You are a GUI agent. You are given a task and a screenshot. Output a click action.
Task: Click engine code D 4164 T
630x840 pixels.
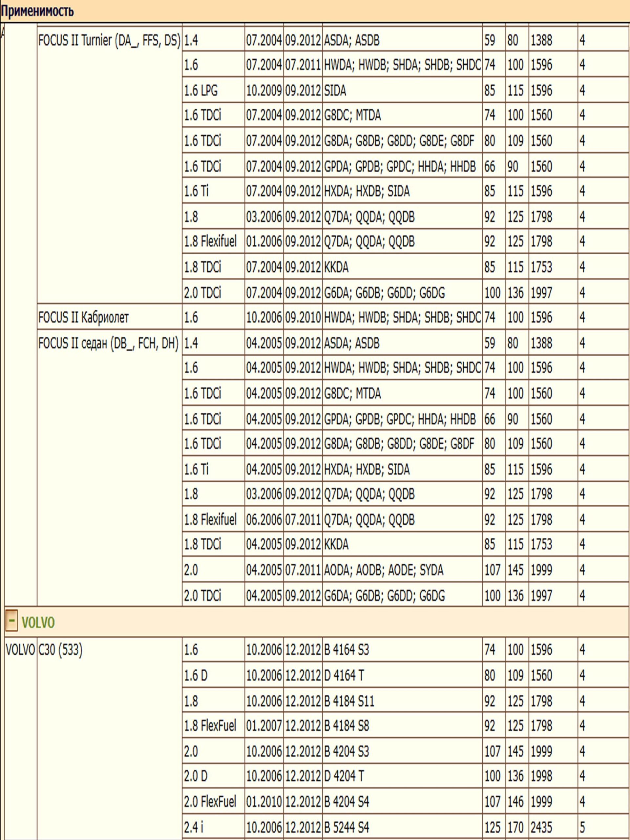344,675
